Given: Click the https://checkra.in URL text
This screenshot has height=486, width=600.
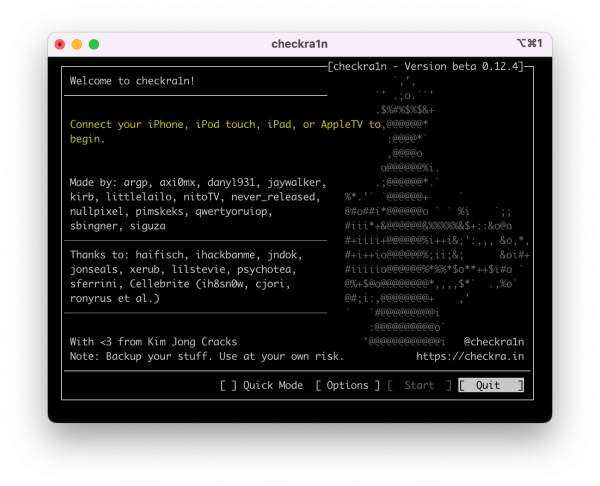Looking at the screenshot, I should point(470,357).
